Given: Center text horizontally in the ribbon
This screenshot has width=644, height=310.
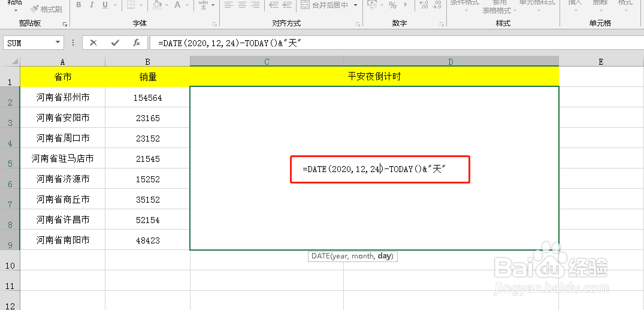Looking at the screenshot, I should coord(242,5).
